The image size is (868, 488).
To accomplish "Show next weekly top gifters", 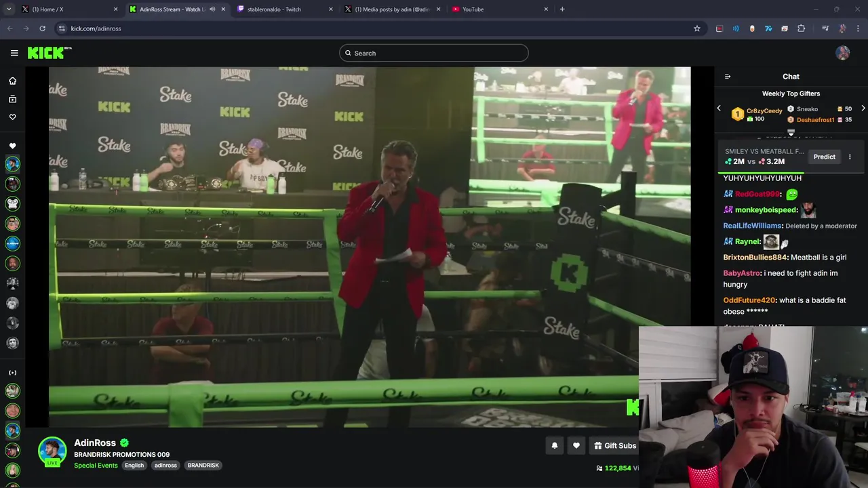I will (863, 108).
